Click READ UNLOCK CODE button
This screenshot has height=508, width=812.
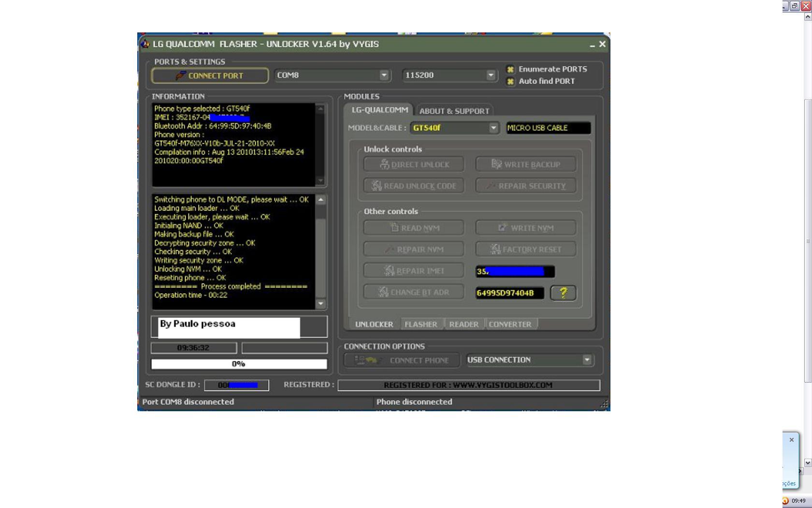(414, 186)
